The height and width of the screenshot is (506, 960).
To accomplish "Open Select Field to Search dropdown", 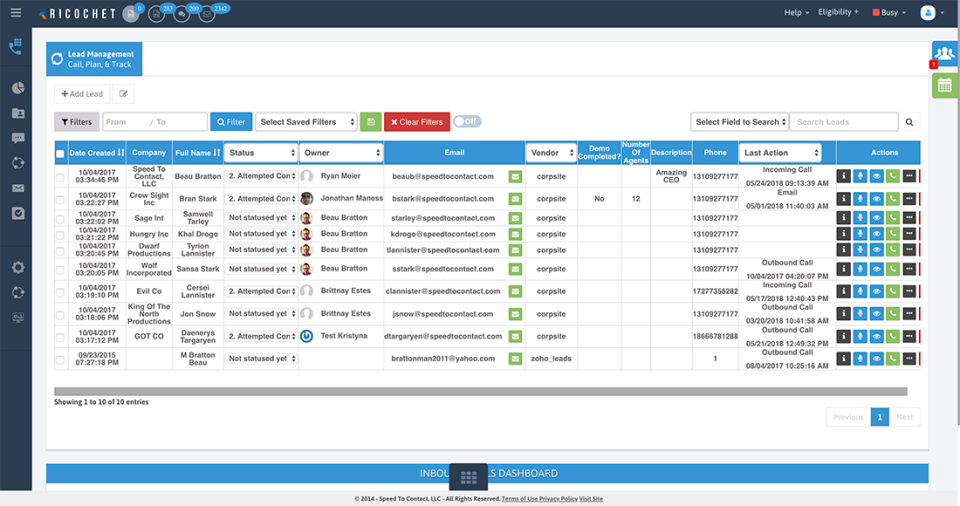I will click(739, 122).
